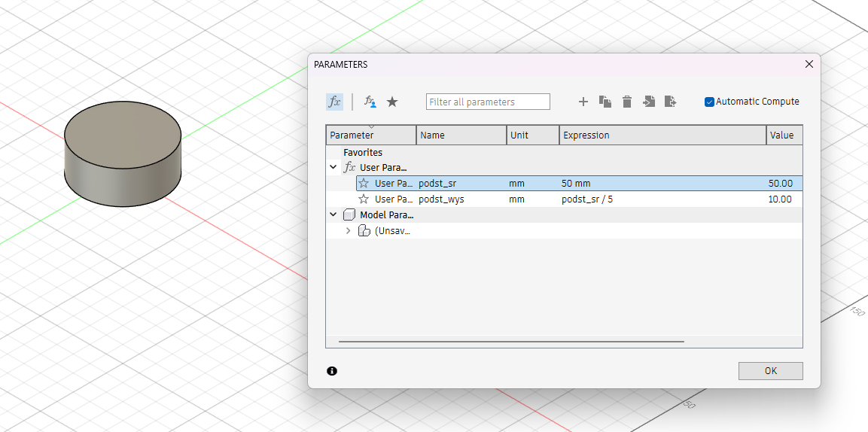Add a new user parameter with plus icon

point(583,102)
